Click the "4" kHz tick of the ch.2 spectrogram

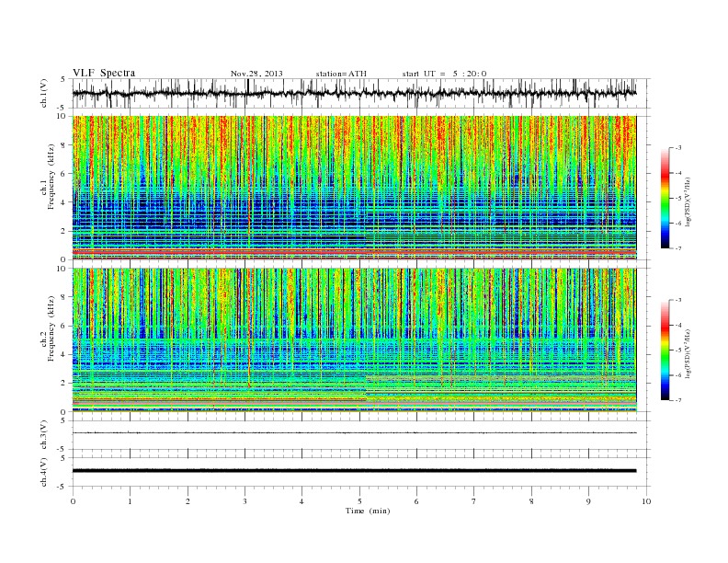(x=63, y=355)
